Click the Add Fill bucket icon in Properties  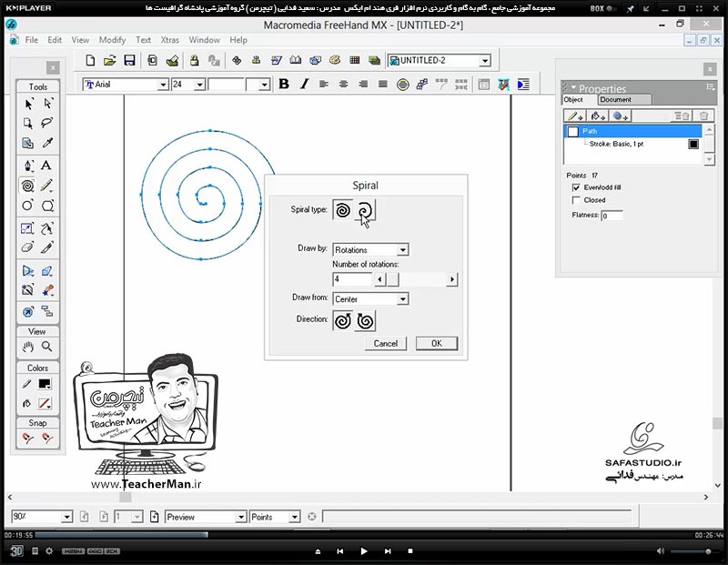click(598, 116)
